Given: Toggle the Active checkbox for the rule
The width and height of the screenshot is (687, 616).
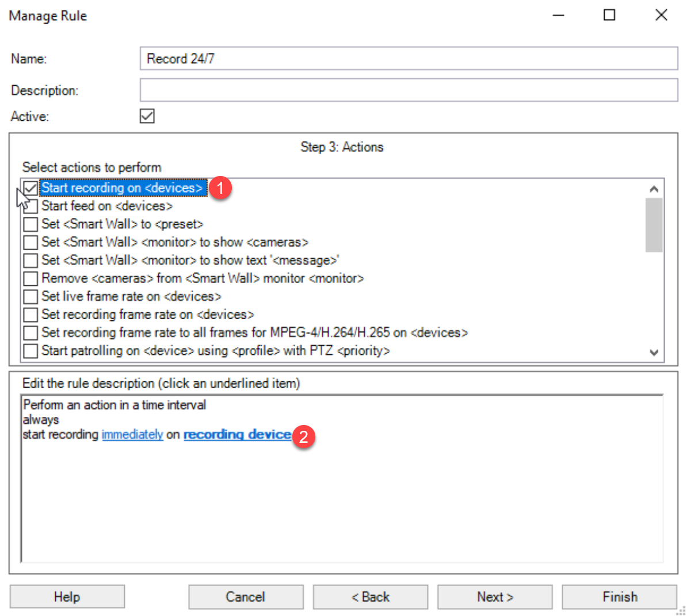Looking at the screenshot, I should 147,116.
